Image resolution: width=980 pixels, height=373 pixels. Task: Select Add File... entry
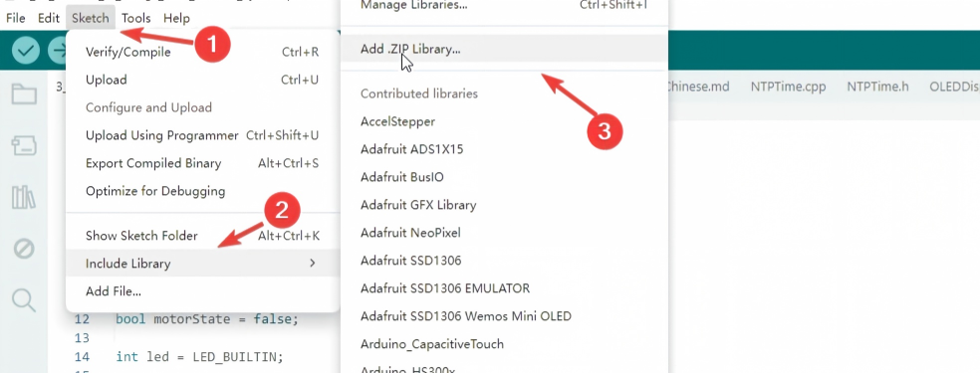[x=202, y=291]
